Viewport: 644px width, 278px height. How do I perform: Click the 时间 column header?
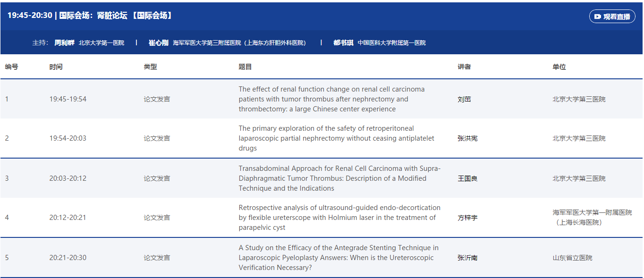56,67
